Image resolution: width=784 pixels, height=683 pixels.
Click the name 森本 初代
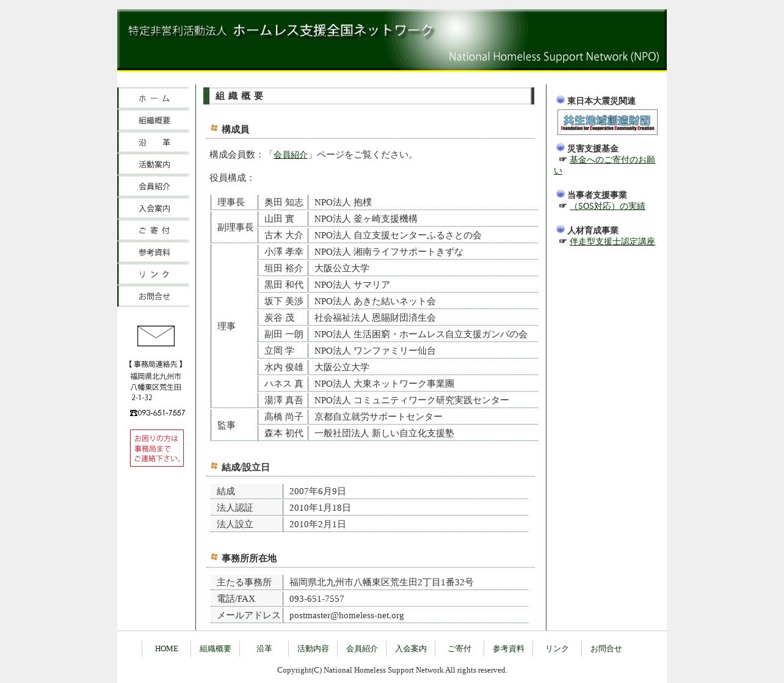284,433
